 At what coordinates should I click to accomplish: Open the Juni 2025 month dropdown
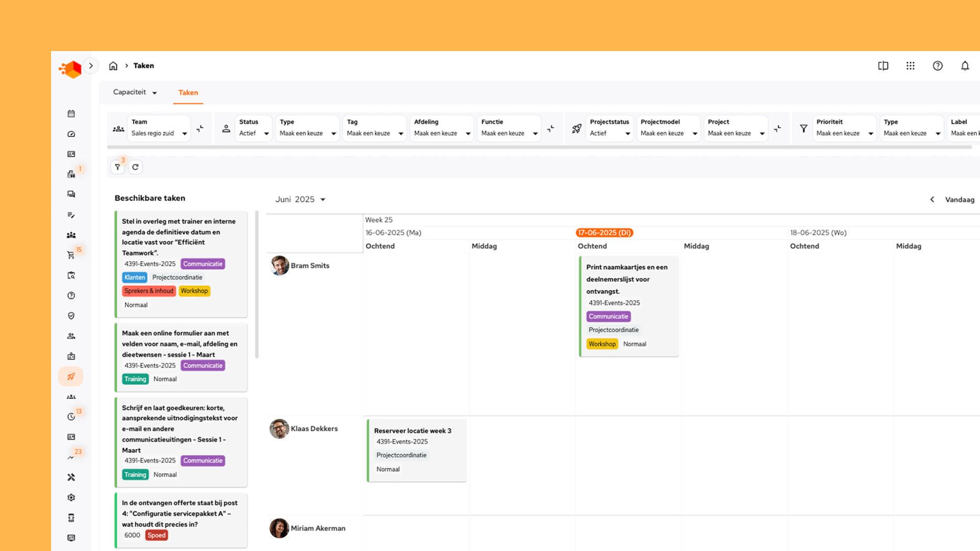click(300, 199)
